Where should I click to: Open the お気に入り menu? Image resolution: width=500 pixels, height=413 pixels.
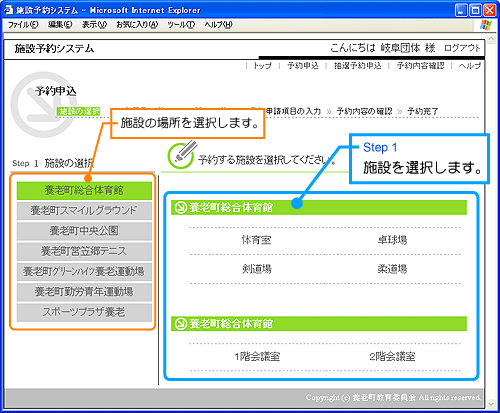pyautogui.click(x=137, y=25)
